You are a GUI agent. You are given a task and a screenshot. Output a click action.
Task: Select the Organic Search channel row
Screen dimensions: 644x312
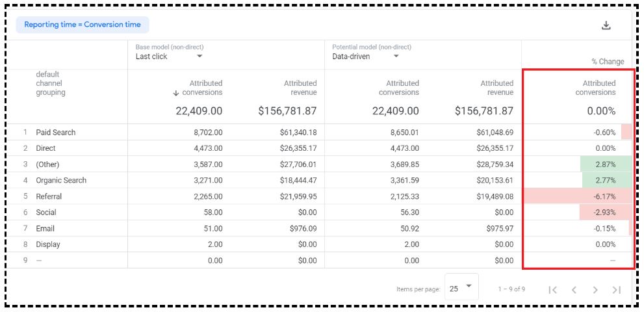point(61,181)
